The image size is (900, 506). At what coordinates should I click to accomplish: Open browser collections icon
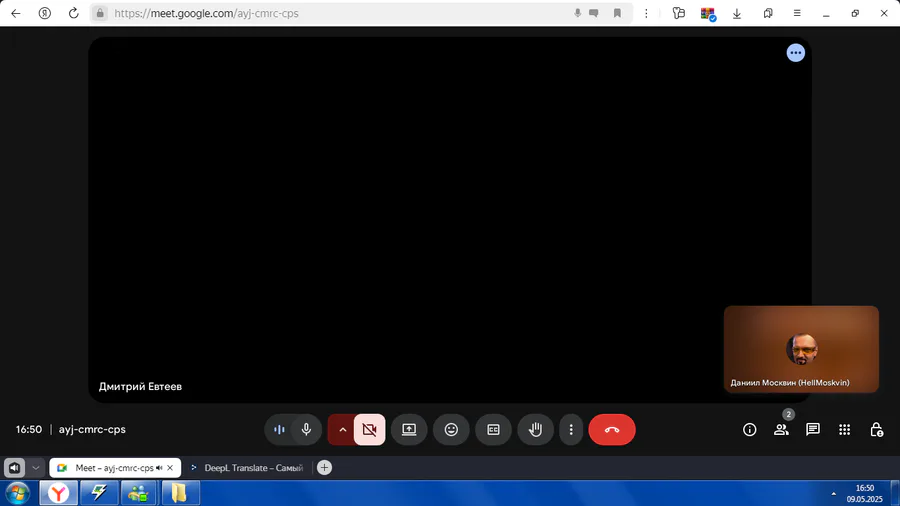767,13
